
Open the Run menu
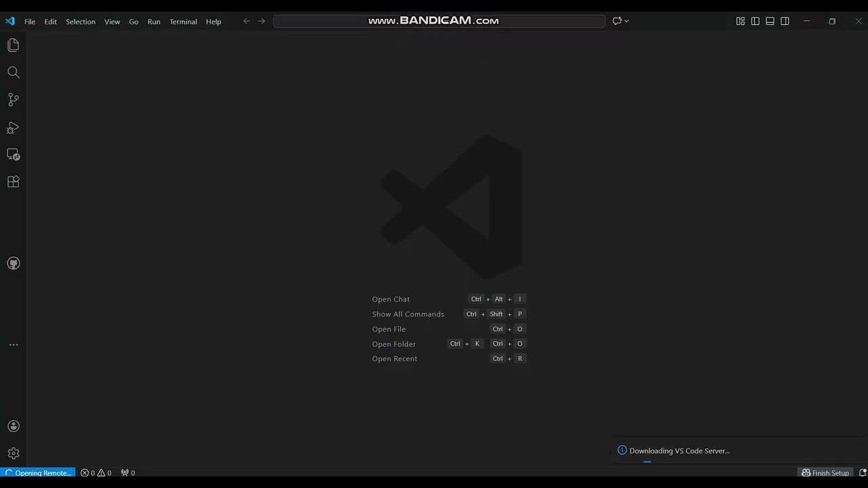point(154,22)
